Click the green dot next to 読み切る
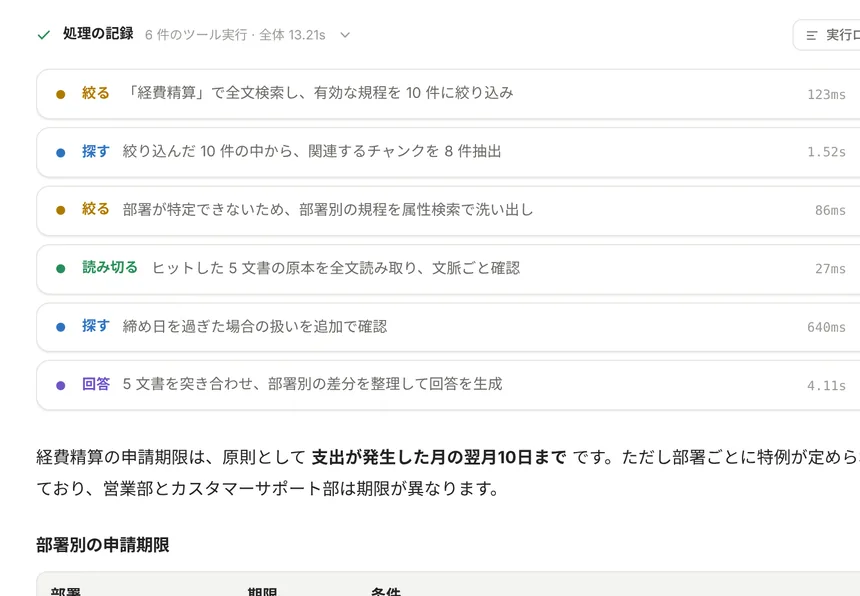 (x=61, y=269)
